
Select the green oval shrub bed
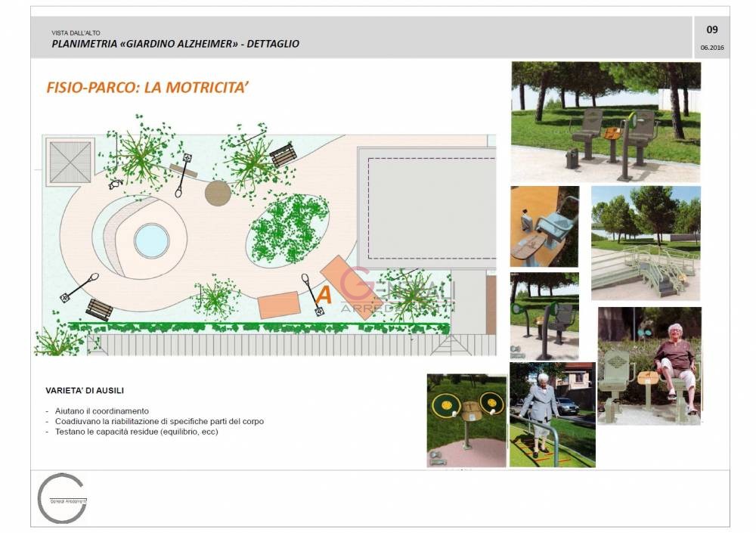point(288,229)
